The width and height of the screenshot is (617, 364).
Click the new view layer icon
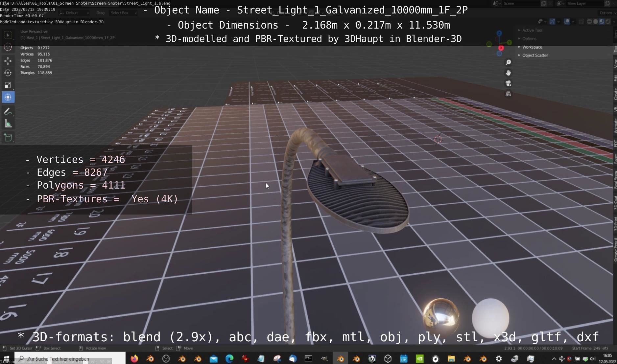pos(607,3)
